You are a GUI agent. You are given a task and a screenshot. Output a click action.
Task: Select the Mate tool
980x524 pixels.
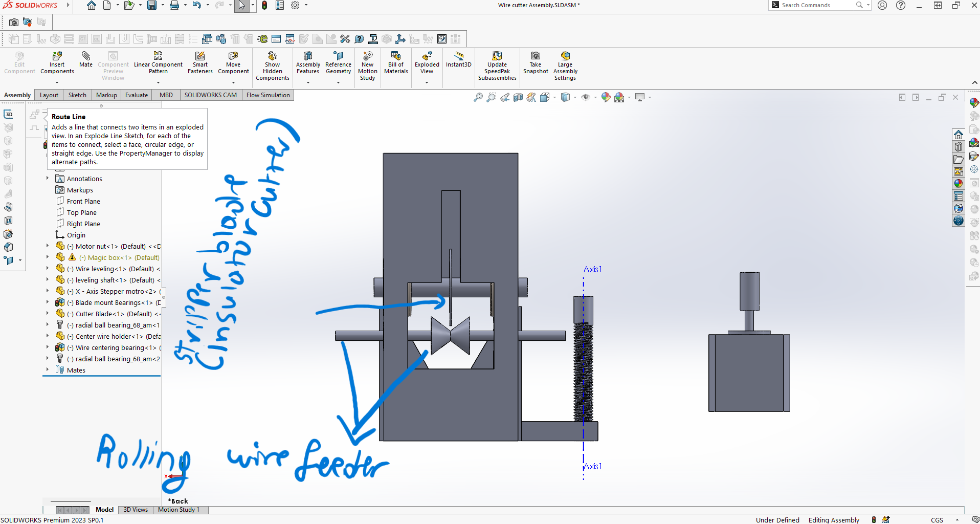coord(86,59)
